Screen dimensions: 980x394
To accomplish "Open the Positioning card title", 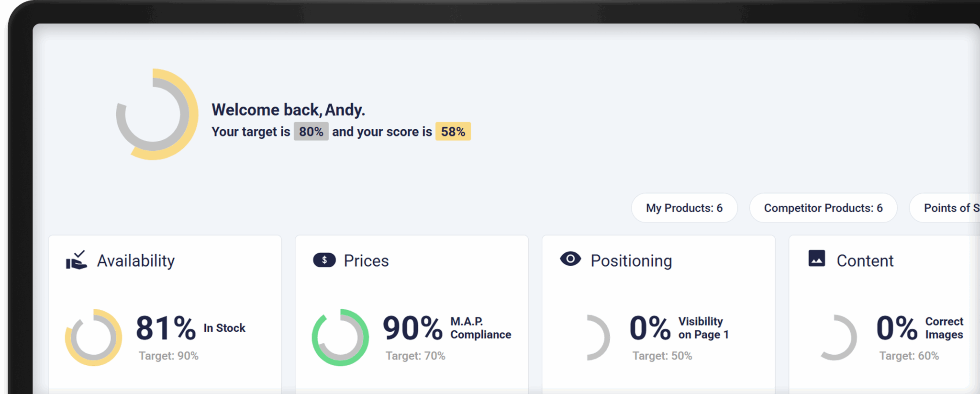I will tap(631, 261).
